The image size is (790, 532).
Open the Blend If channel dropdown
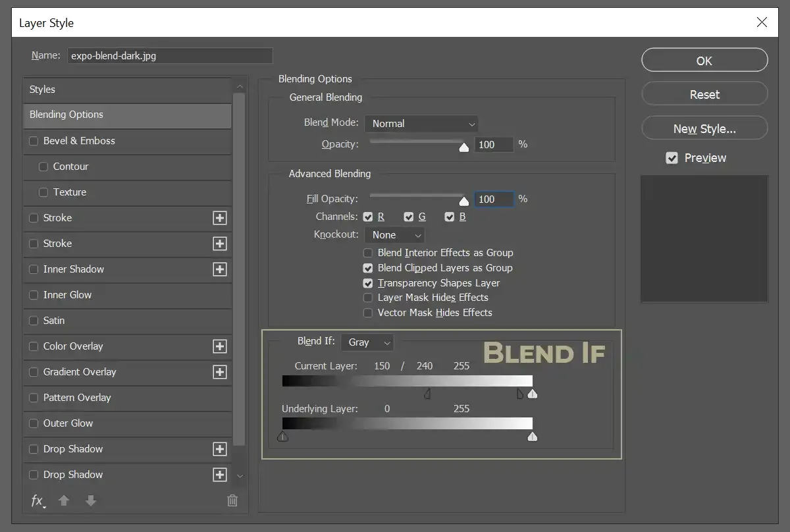click(367, 342)
